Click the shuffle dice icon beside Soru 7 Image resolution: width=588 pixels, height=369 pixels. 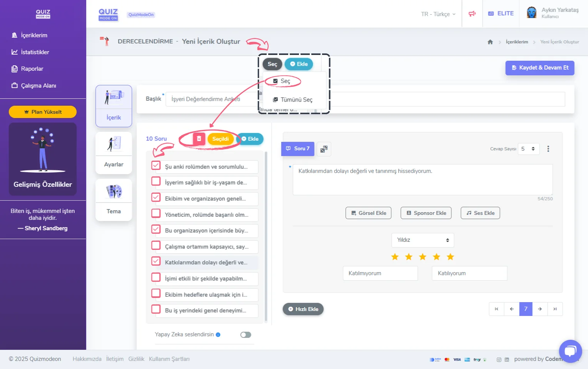click(324, 149)
